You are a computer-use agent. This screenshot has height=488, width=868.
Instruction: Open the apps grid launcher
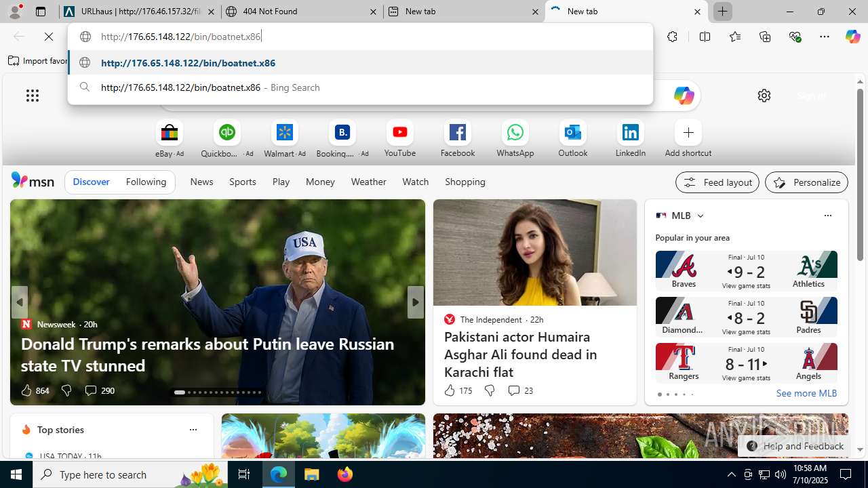point(33,96)
